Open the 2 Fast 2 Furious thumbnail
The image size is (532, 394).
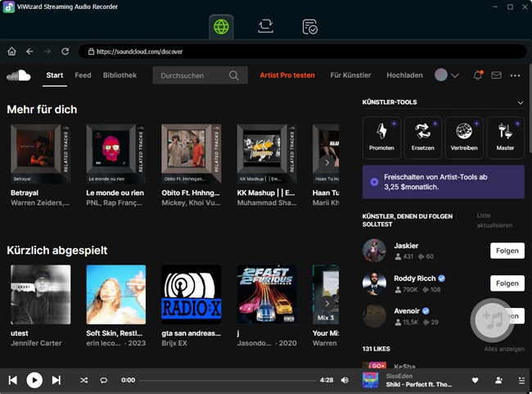click(x=267, y=295)
